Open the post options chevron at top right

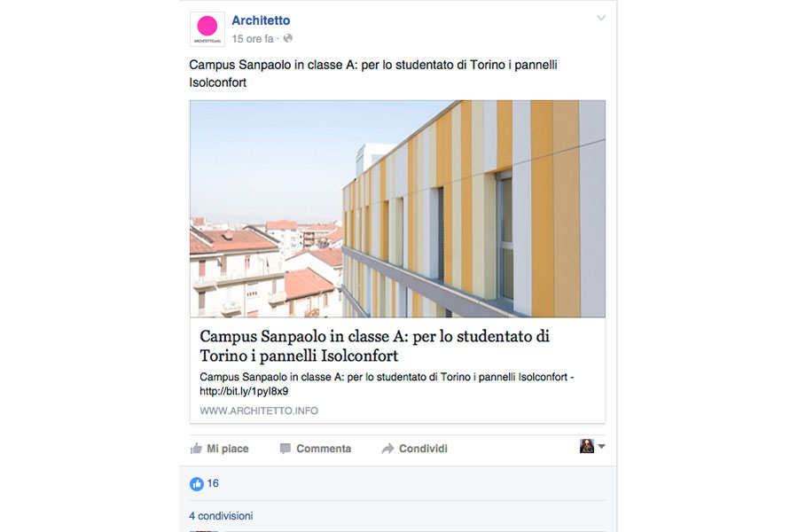tap(601, 19)
